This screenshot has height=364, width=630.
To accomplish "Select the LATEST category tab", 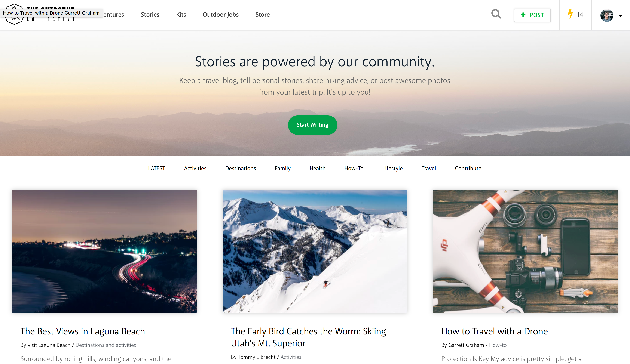I will coord(156,168).
